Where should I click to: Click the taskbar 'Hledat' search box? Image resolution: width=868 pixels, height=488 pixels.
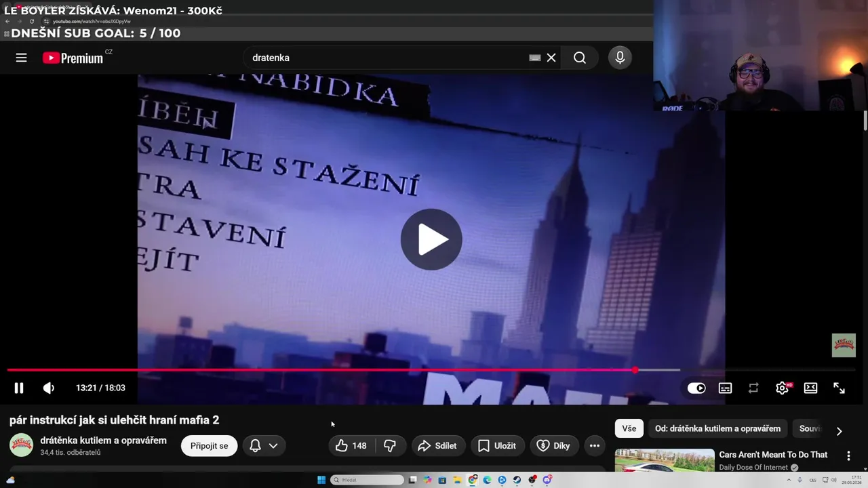tap(368, 480)
